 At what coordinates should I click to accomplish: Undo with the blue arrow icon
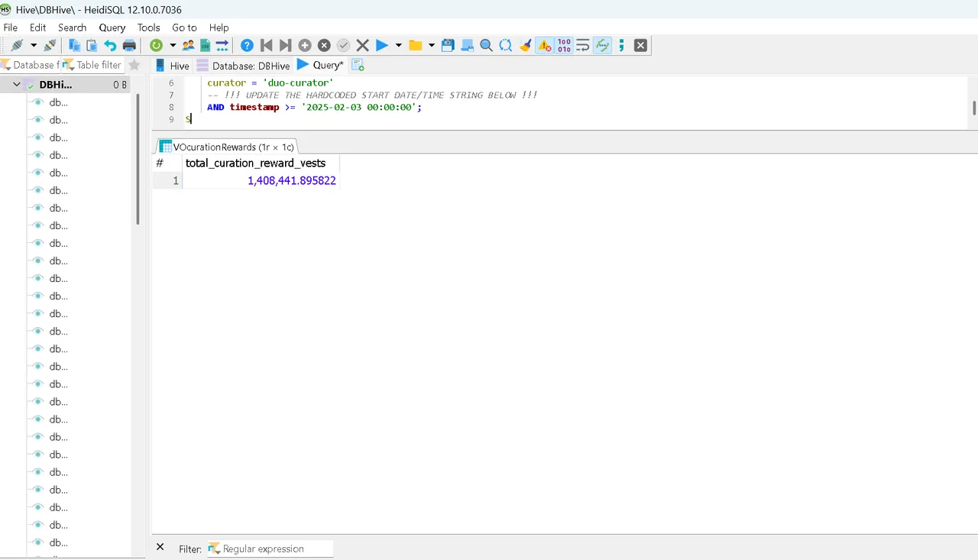111,45
